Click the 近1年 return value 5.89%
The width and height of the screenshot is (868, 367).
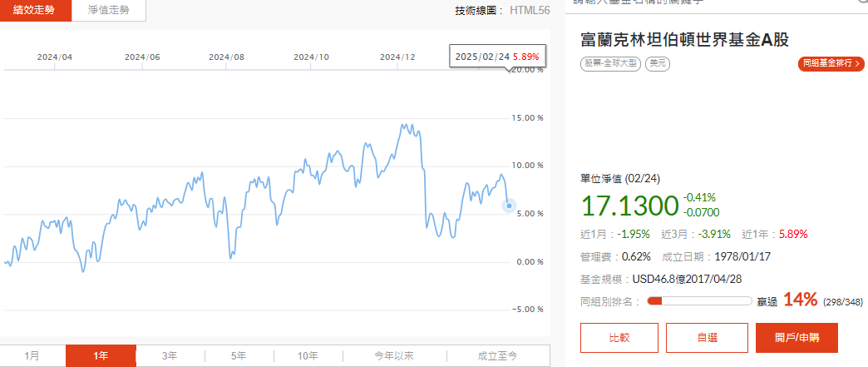pos(793,234)
